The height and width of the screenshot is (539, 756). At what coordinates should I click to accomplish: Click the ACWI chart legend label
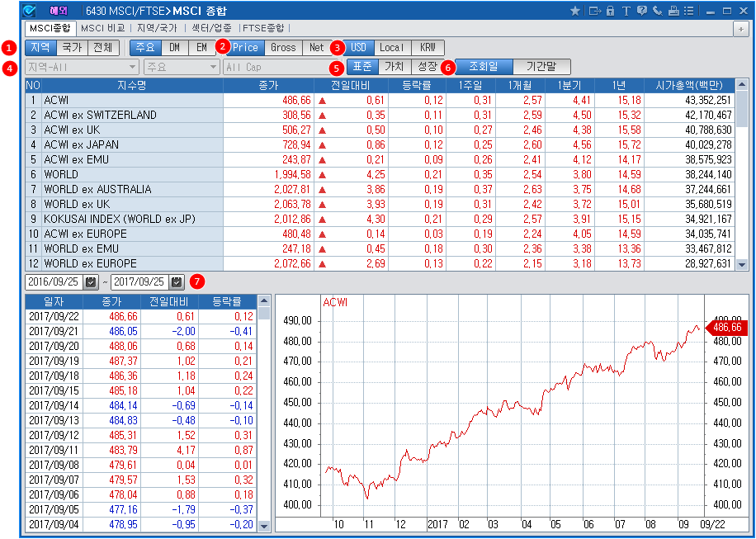[335, 303]
